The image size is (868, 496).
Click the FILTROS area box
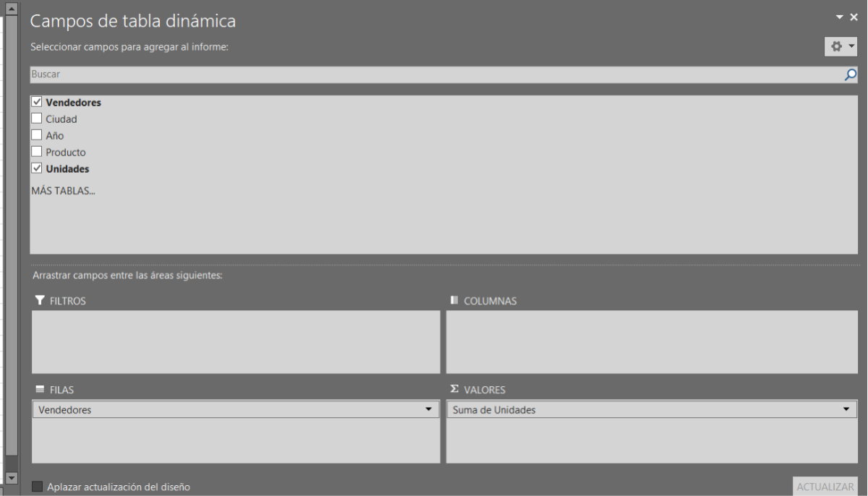pyautogui.click(x=236, y=342)
